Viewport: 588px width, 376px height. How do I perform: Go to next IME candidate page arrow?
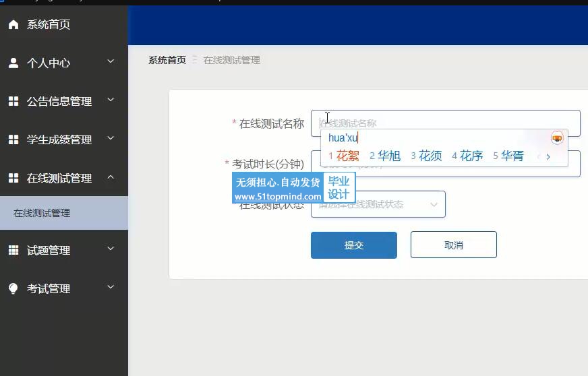[x=548, y=156]
